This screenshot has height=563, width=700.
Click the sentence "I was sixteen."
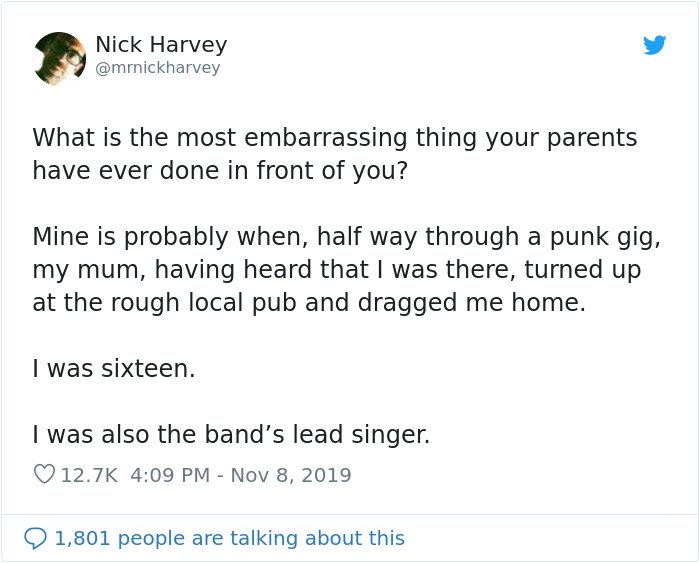point(114,369)
